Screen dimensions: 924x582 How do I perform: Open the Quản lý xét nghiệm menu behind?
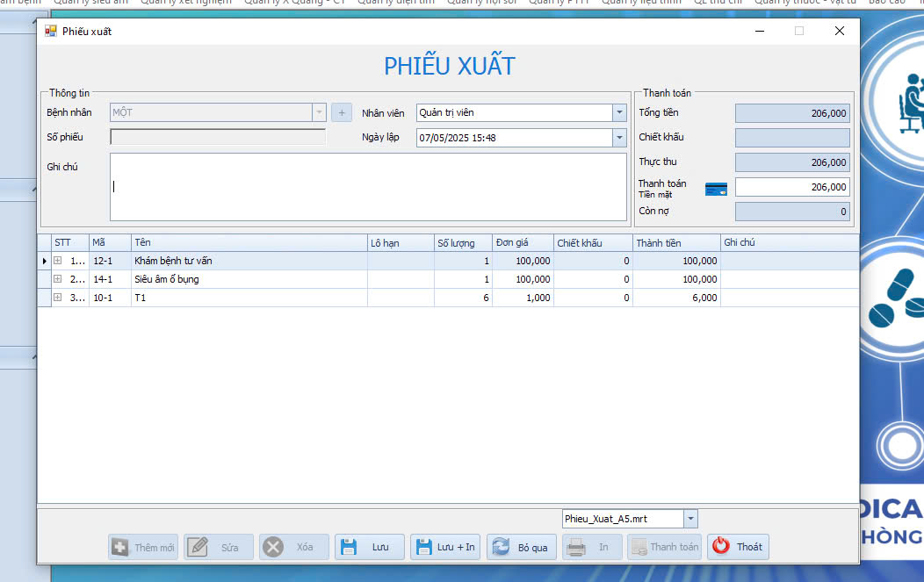(x=185, y=3)
